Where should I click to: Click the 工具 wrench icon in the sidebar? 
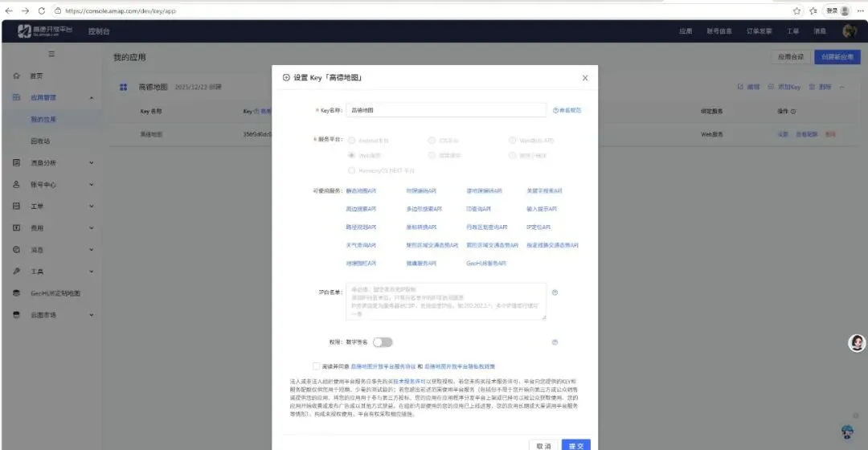(x=16, y=272)
